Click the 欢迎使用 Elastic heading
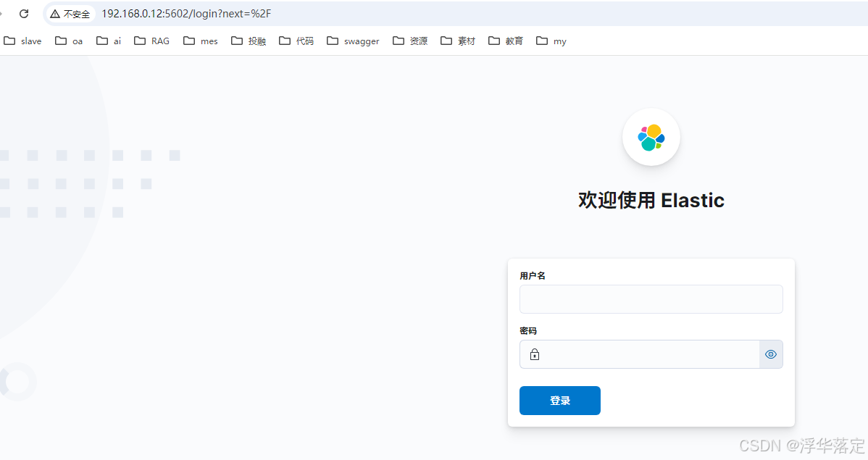 (651, 200)
